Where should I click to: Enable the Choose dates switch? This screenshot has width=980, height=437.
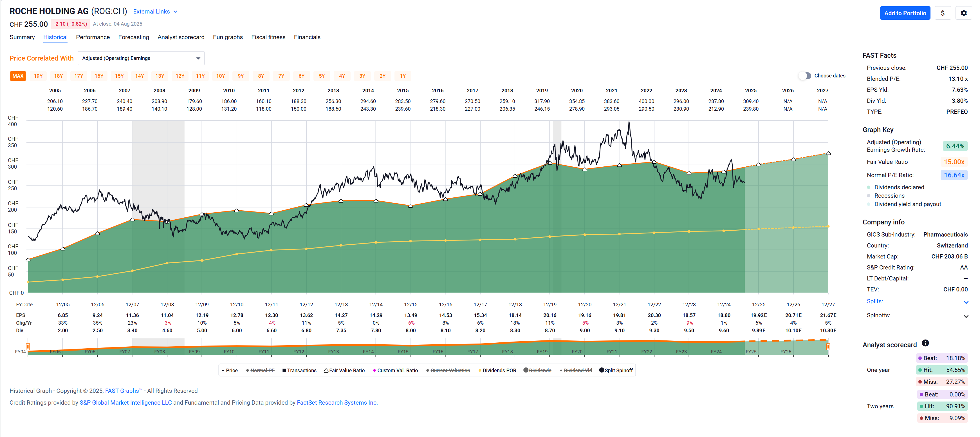click(805, 76)
